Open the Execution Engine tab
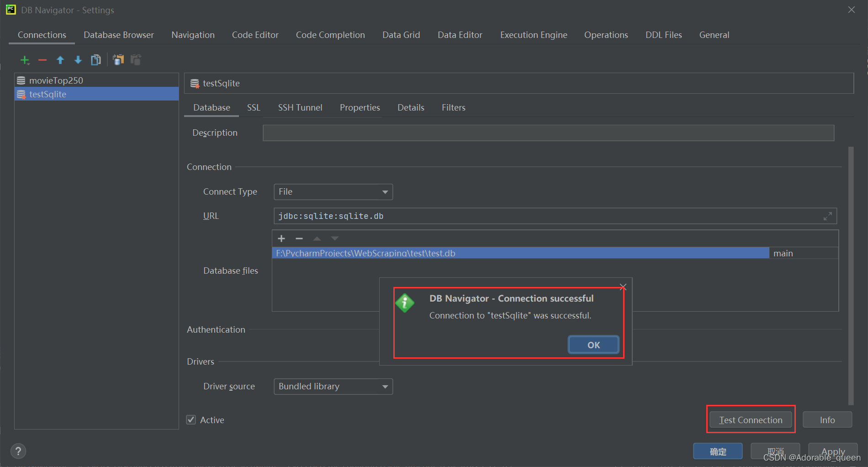This screenshot has width=868, height=467. 534,35
